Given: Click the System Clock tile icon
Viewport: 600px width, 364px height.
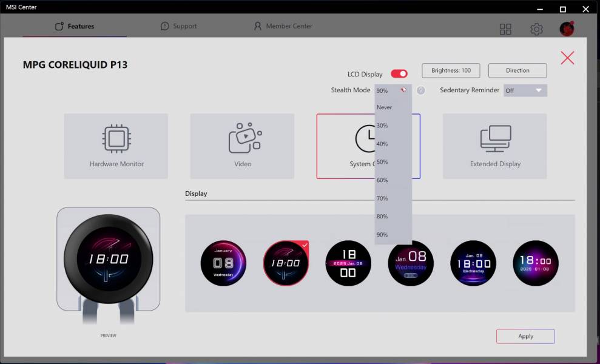Looking at the screenshot, I should (x=364, y=140).
